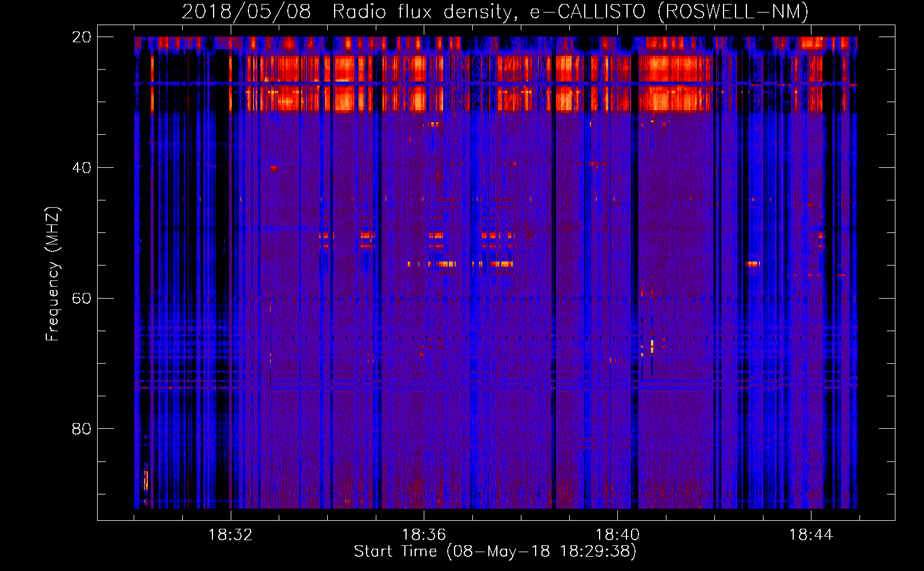The image size is (924, 571).
Task: Click the "Start Time (08-May-18 18:29:38)" label
Action: tap(495, 552)
